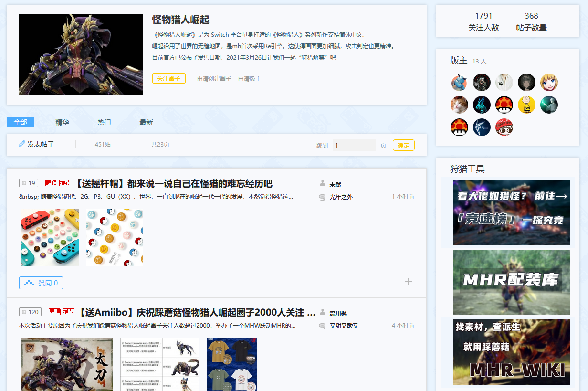The width and height of the screenshot is (588, 391).
Task: Click the plus icon on the 送摇杆帽 post
Action: (x=408, y=282)
